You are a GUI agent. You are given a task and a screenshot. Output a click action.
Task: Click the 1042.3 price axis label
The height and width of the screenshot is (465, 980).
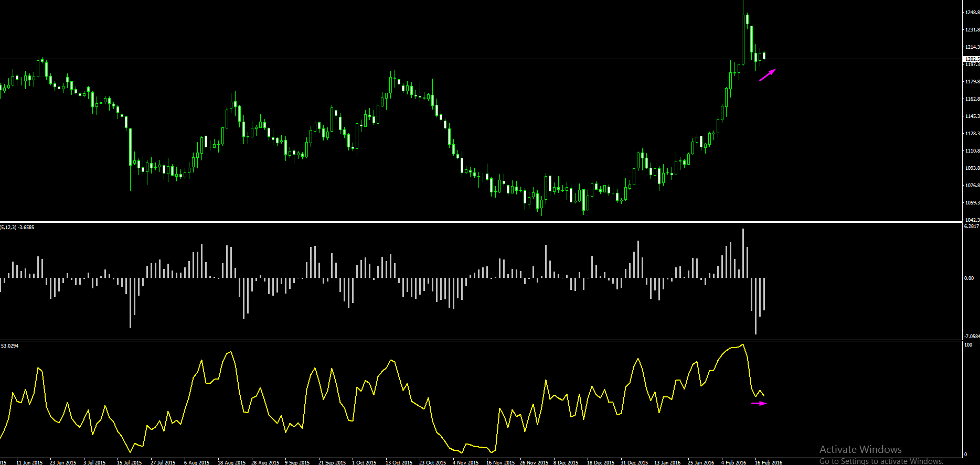[973, 220]
